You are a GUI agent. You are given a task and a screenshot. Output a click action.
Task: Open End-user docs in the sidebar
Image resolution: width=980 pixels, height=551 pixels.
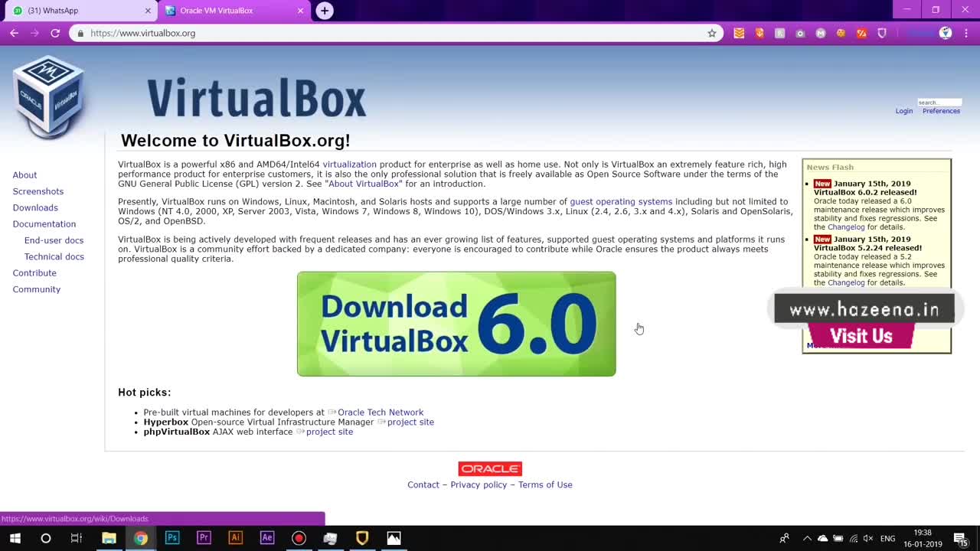(x=54, y=240)
